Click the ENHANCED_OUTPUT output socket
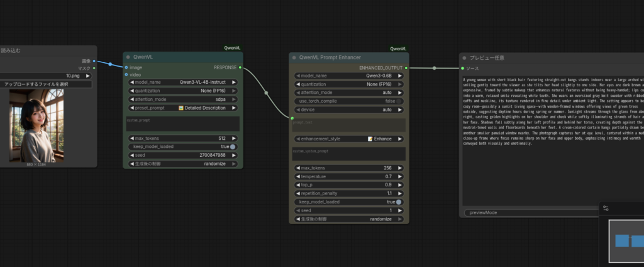644x267 pixels. pos(406,67)
